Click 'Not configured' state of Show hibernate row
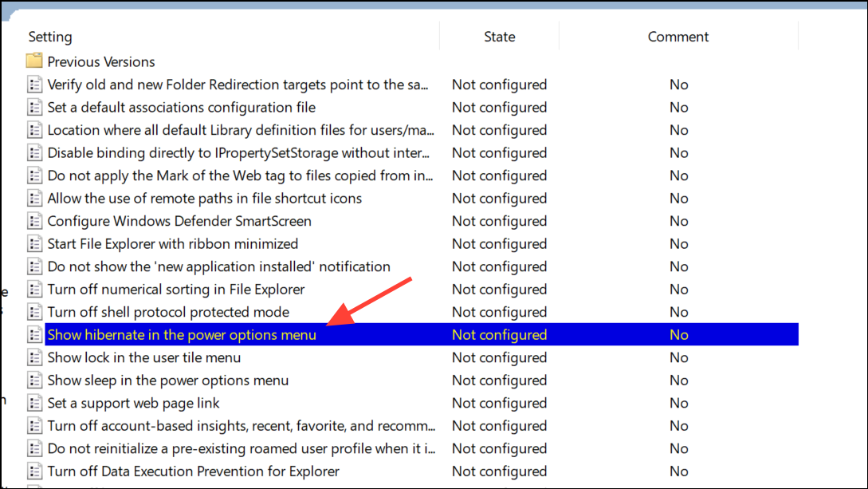This screenshot has height=489, width=868. (499, 334)
